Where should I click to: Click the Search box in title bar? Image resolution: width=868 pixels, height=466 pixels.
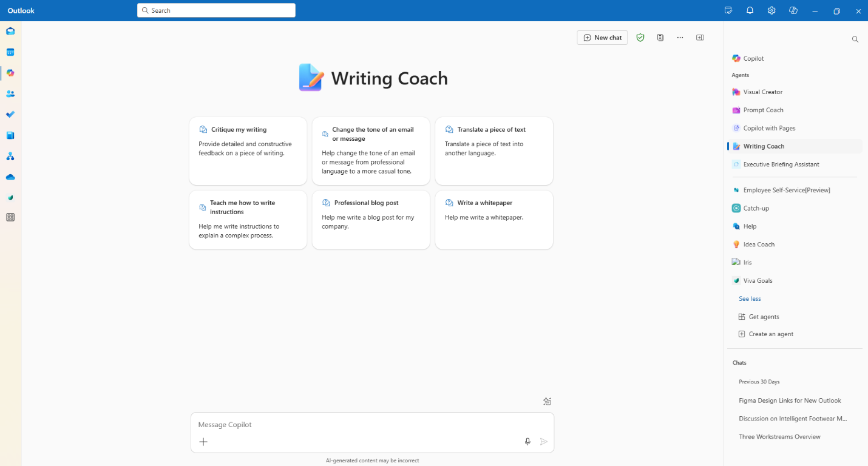(x=216, y=10)
